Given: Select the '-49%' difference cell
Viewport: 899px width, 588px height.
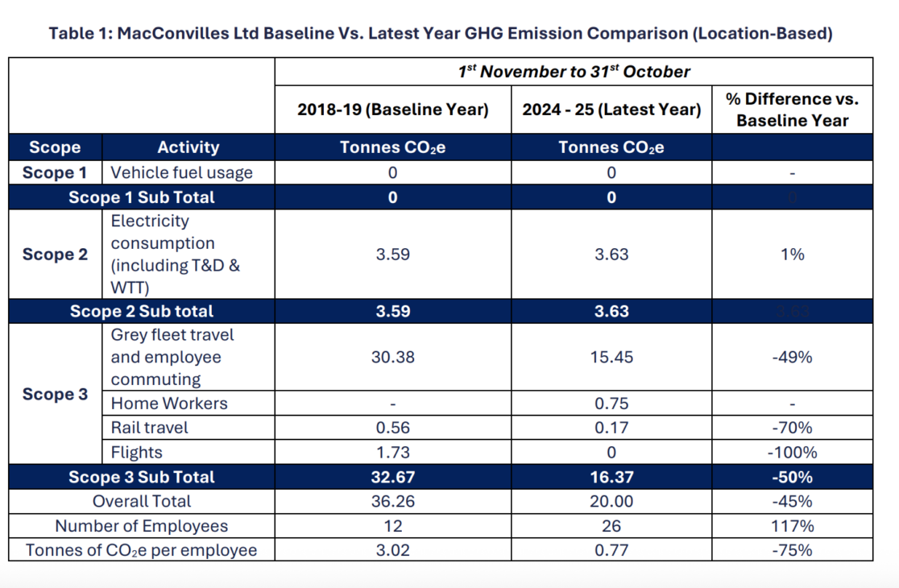Looking at the screenshot, I should pyautogui.click(x=793, y=357).
